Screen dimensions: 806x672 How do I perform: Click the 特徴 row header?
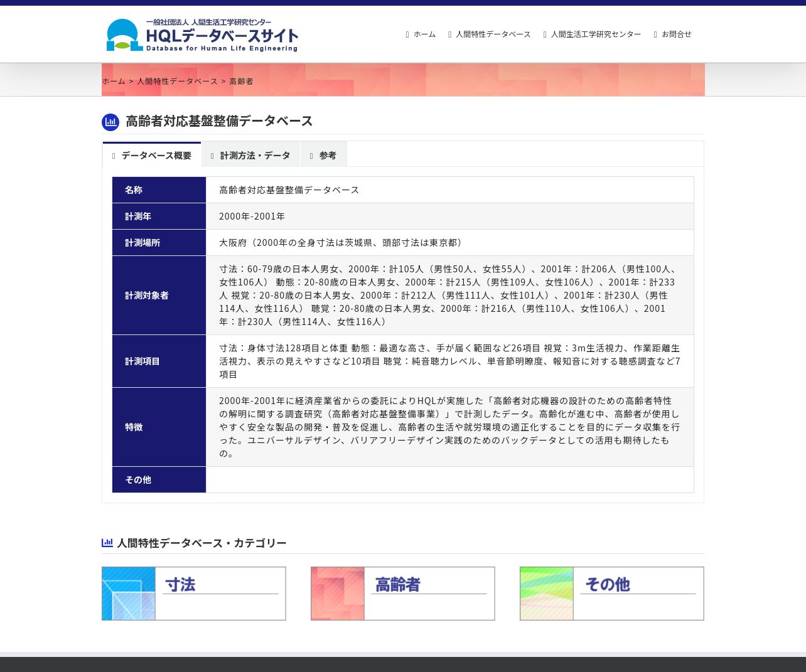click(159, 427)
